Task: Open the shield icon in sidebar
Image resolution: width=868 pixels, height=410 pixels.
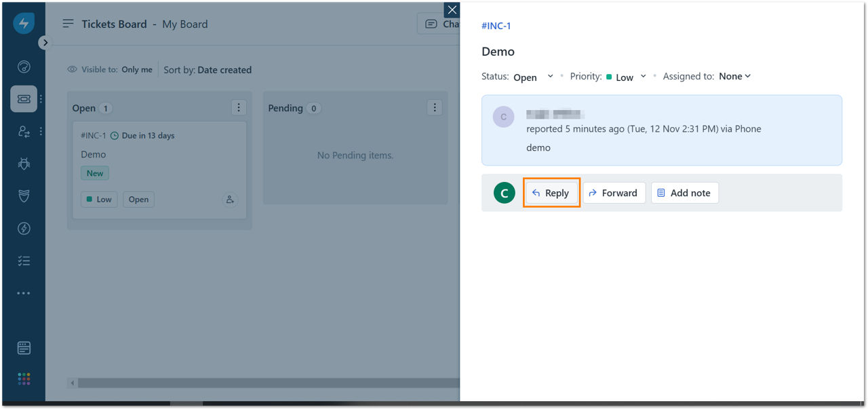Action: click(x=24, y=196)
